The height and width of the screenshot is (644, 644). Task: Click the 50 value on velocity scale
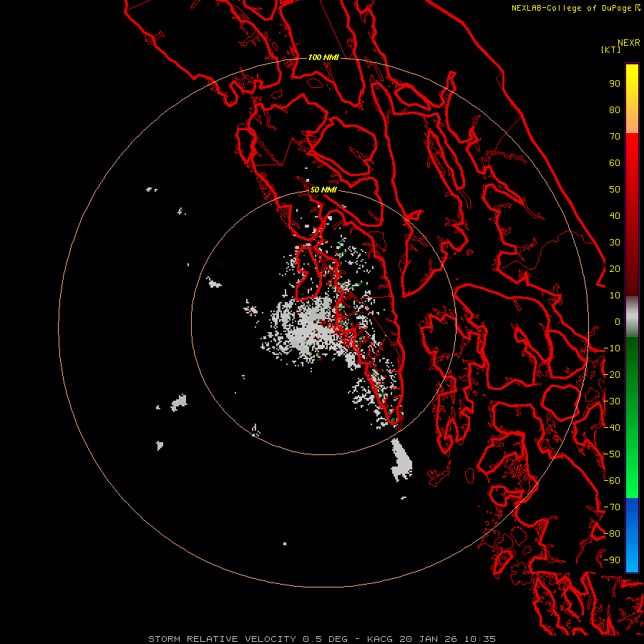[x=615, y=190]
